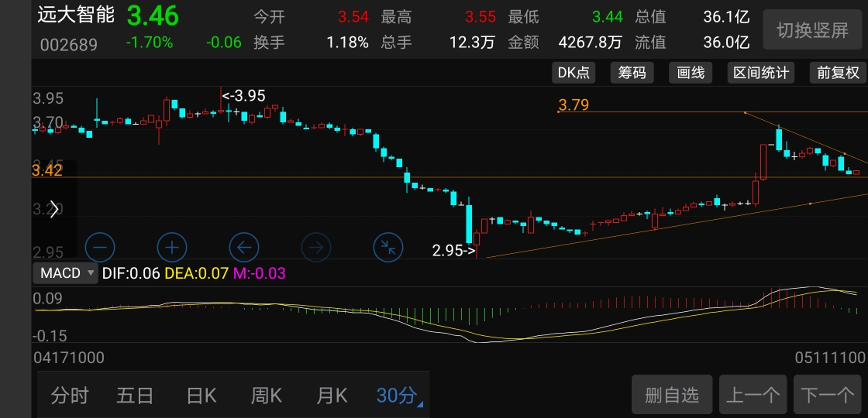The width and height of the screenshot is (868, 418).
Task: Tap the current price 3.46
Action: [x=152, y=15]
